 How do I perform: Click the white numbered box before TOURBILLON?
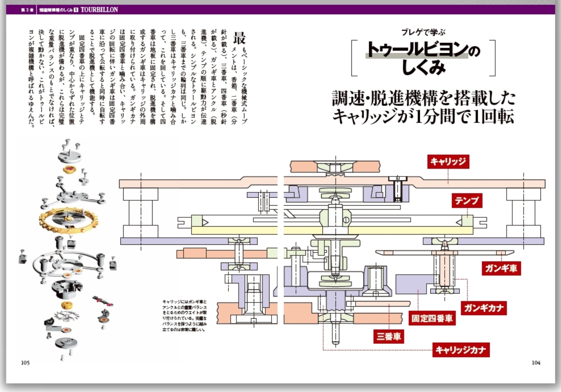click(x=76, y=10)
